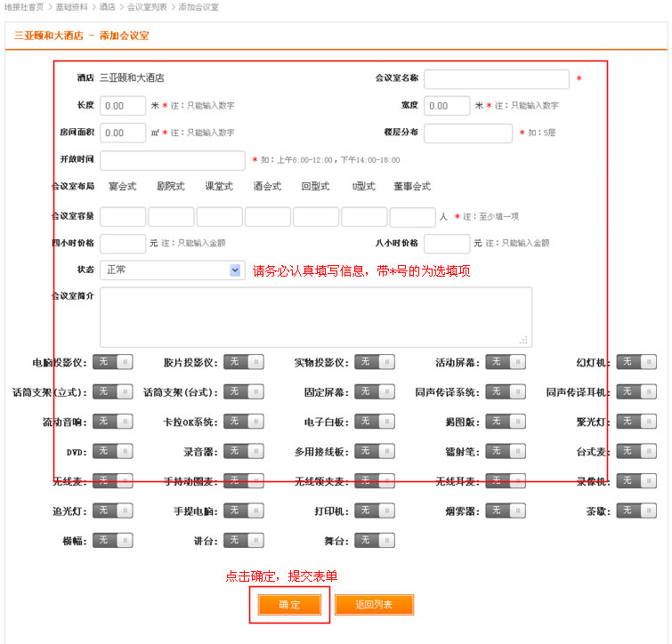Enable the 卡拉OK系统 switch
The width and height of the screenshot is (672, 644).
[244, 422]
